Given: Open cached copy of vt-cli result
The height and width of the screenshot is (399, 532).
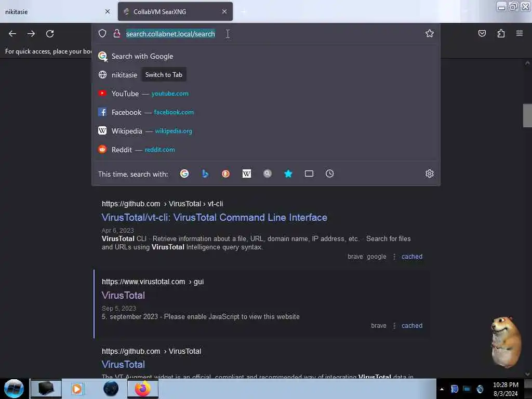Looking at the screenshot, I should (x=412, y=257).
